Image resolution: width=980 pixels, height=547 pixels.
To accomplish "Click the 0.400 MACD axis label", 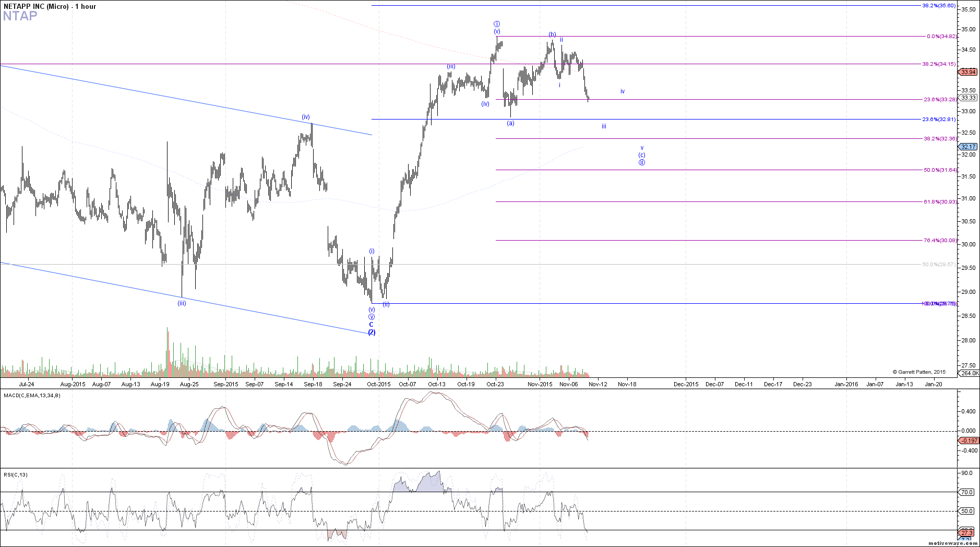I will point(969,411).
